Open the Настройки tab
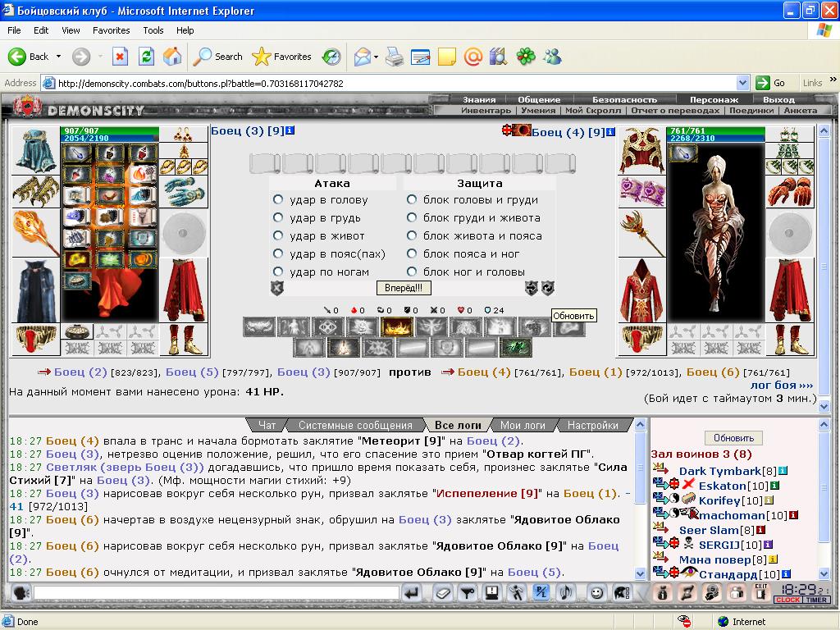This screenshot has width=840, height=630. click(x=592, y=426)
